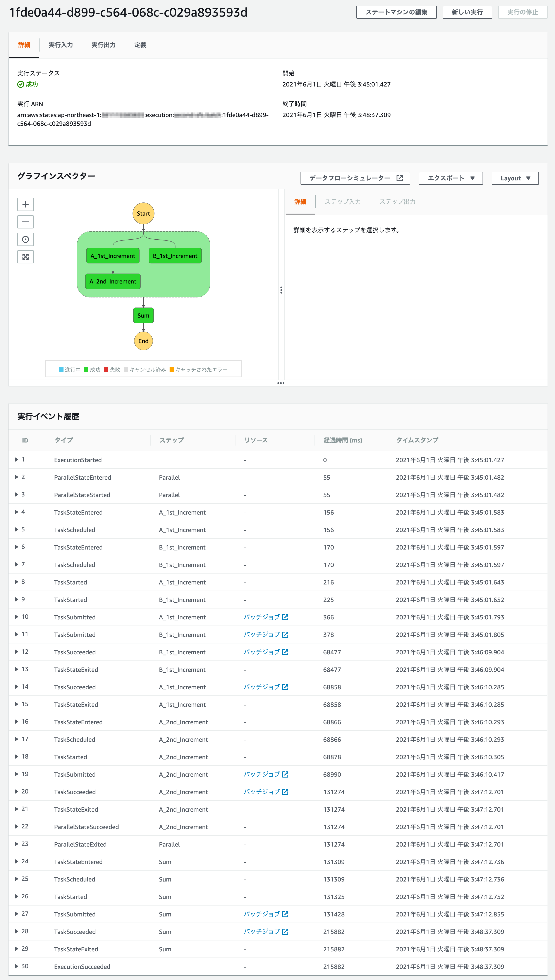
Task: Select the End node in graph
Action: tap(143, 341)
